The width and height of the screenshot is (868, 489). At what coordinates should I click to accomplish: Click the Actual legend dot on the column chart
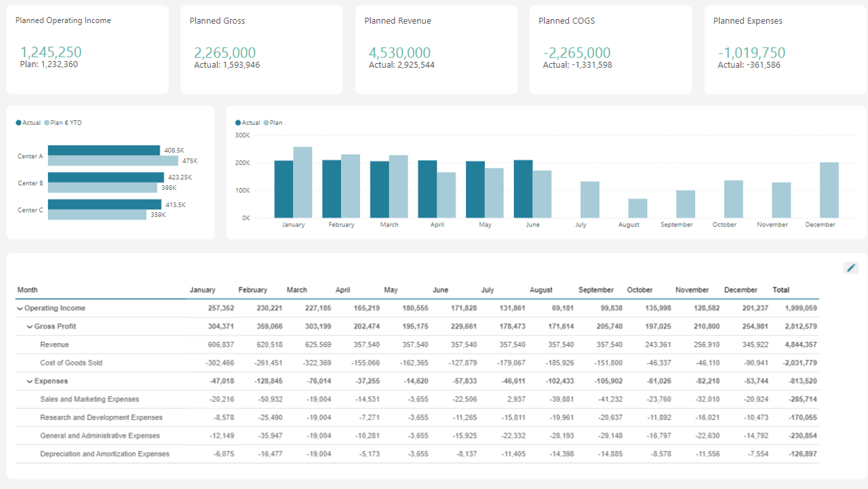[239, 123]
